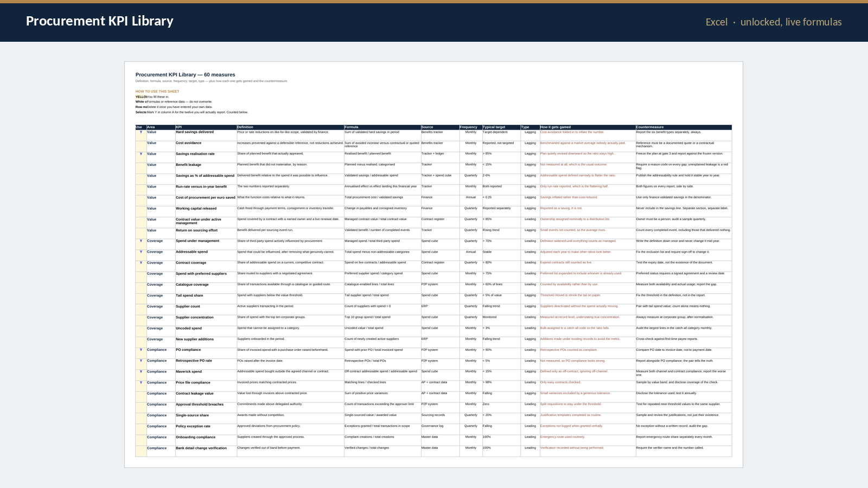This screenshot has height=488, width=868.
Task: Select the "Spend under management" KPI cell
Action: [206, 245]
